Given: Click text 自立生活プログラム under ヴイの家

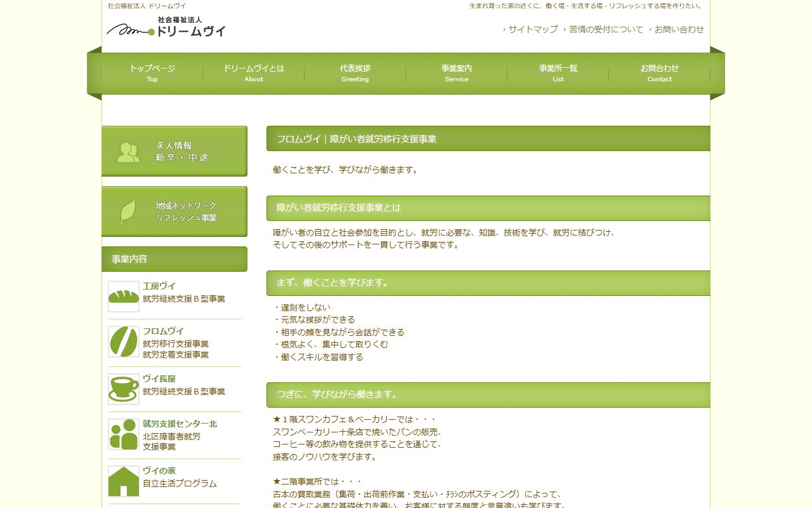Looking at the screenshot, I should [180, 484].
